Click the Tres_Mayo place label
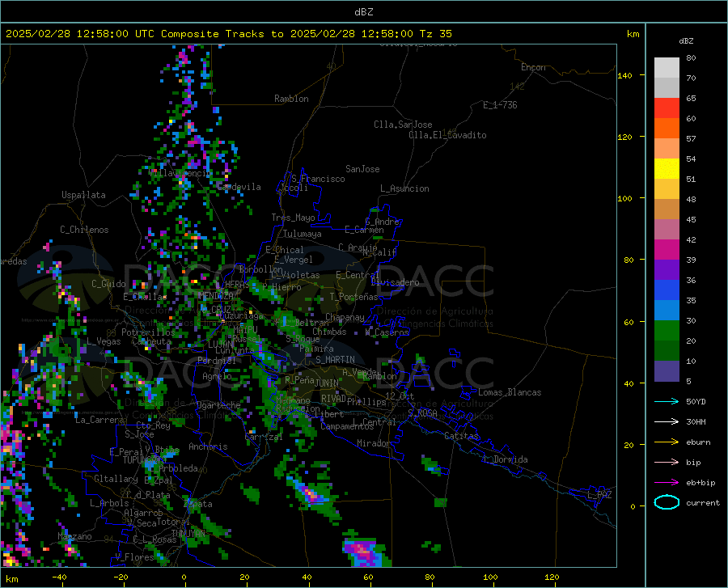Screen dimensions: 728x588 click(x=293, y=218)
